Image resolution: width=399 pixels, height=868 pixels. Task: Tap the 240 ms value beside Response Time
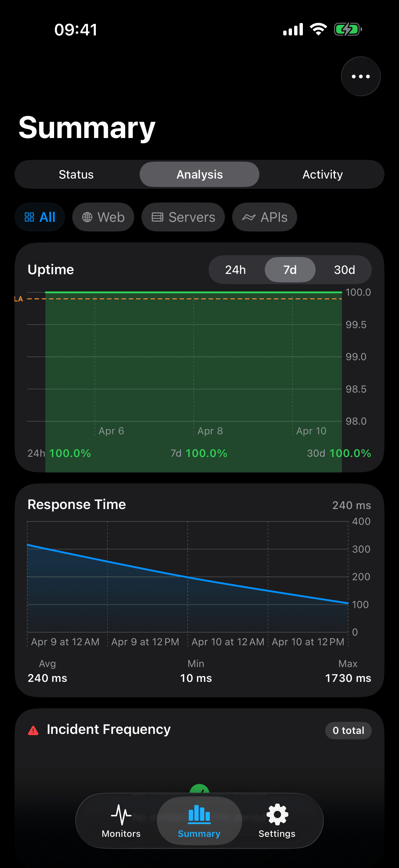[352, 505]
